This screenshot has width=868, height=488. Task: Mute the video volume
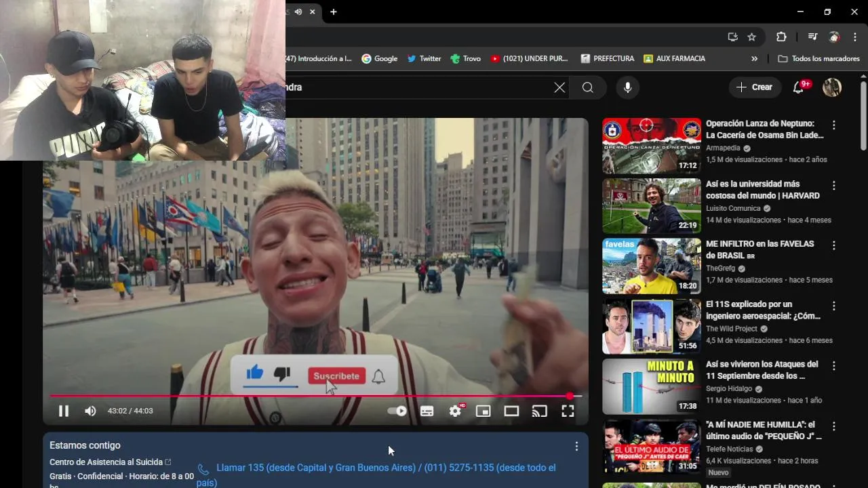click(90, 411)
